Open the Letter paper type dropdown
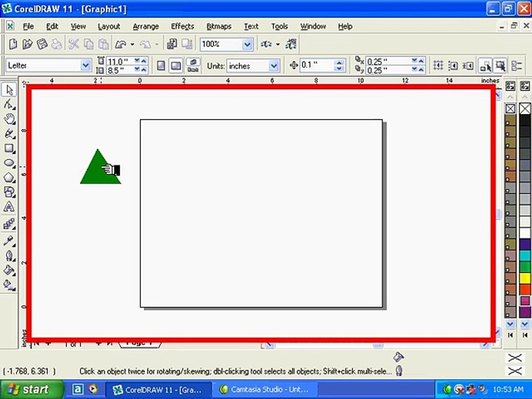Image resolution: width=532 pixels, height=399 pixels. click(x=85, y=65)
